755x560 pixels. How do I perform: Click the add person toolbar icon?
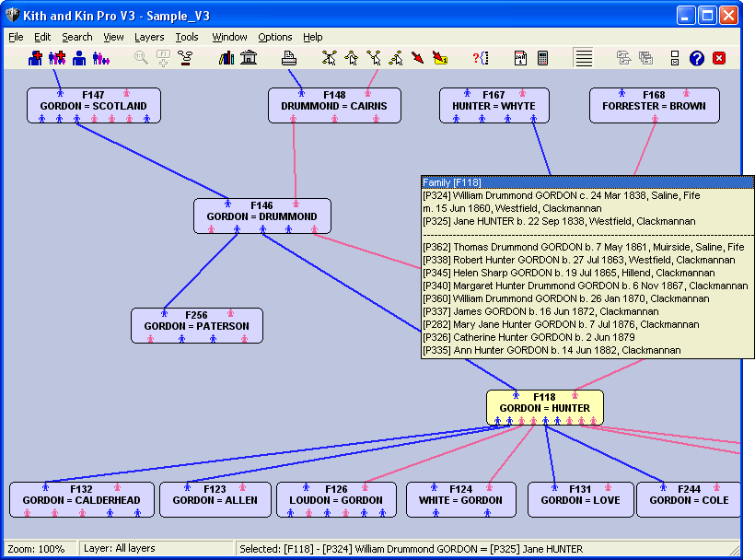(x=35, y=58)
